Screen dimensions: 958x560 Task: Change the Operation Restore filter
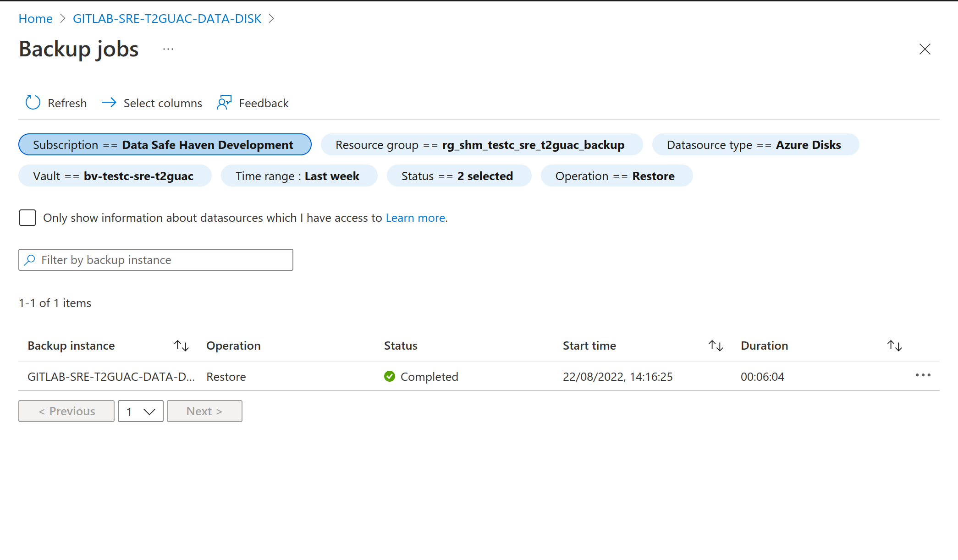617,176
